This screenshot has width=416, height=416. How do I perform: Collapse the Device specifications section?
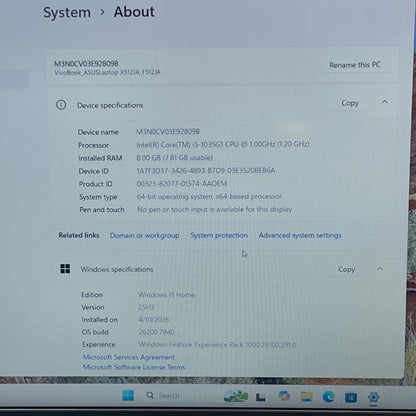point(385,102)
